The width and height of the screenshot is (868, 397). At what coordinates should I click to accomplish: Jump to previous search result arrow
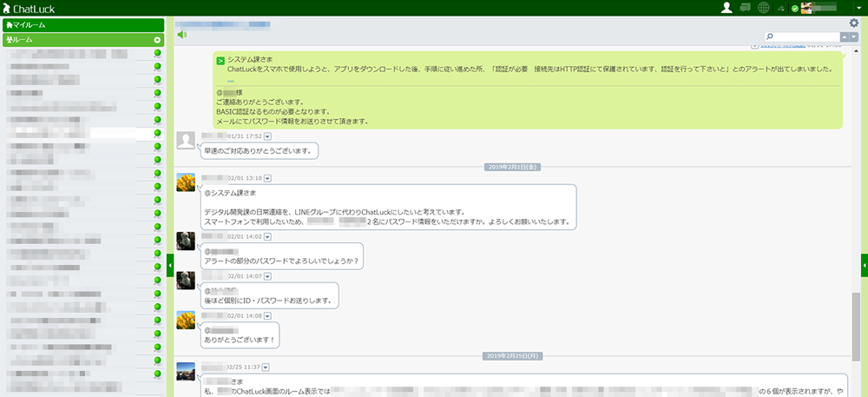[845, 36]
